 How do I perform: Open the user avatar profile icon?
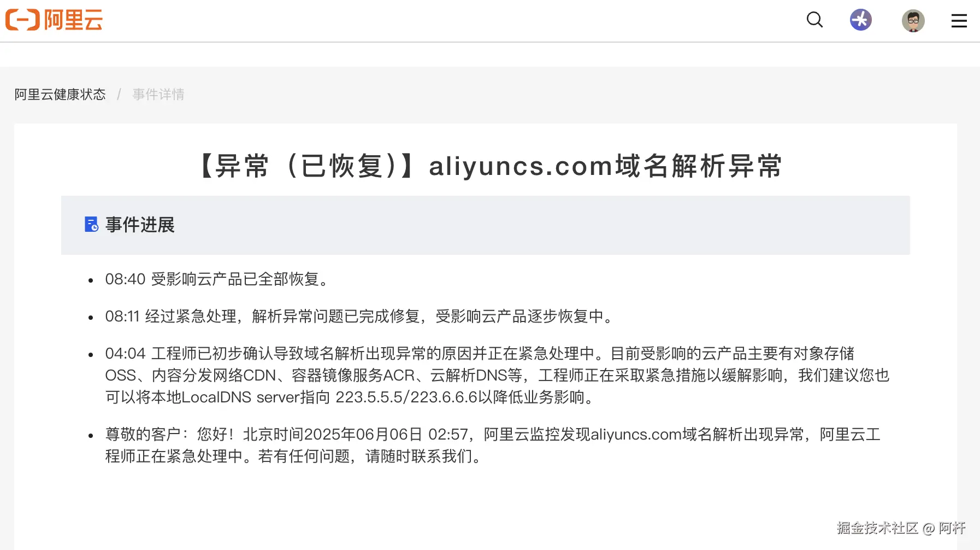(x=913, y=21)
